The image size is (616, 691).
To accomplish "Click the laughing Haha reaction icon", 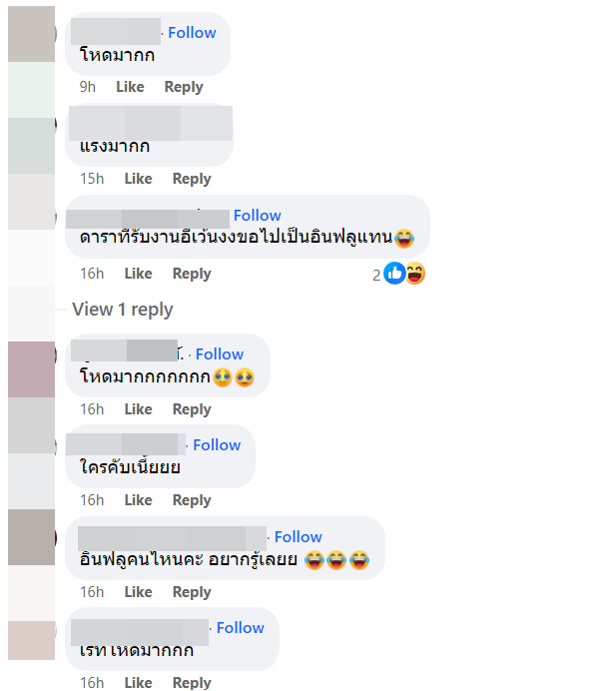I will coord(415,274).
